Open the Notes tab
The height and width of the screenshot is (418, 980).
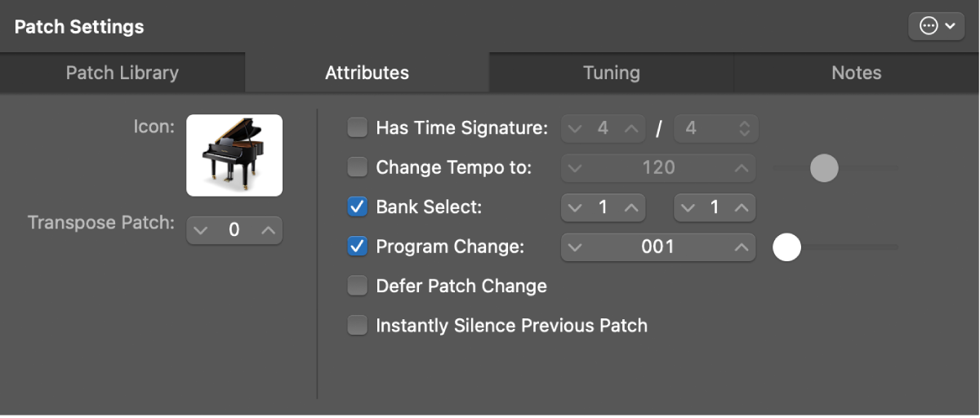(857, 73)
